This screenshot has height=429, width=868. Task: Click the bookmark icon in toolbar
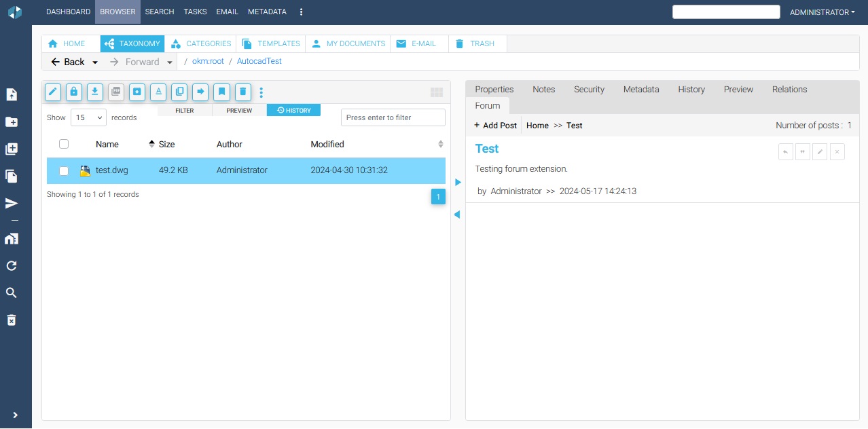pos(221,92)
